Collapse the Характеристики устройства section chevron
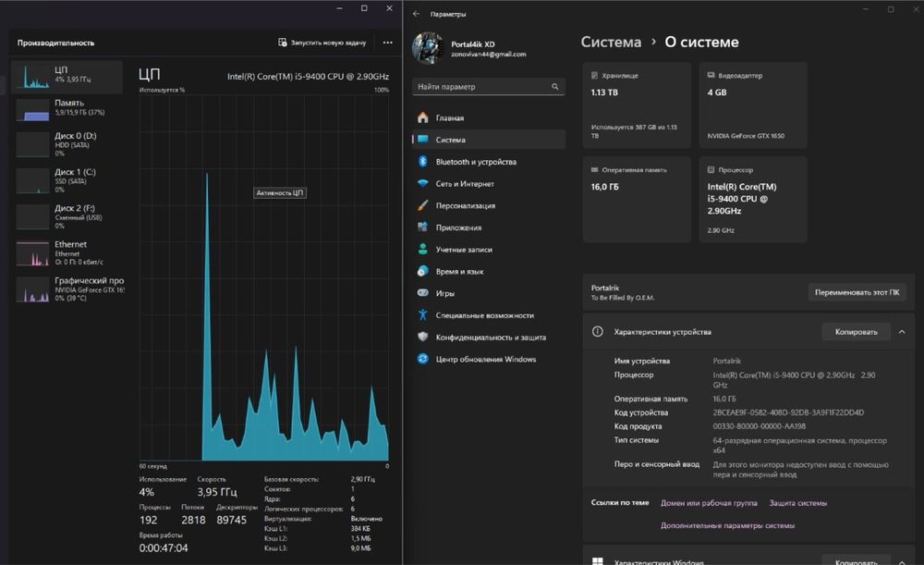Image resolution: width=924 pixels, height=565 pixels. [x=902, y=332]
